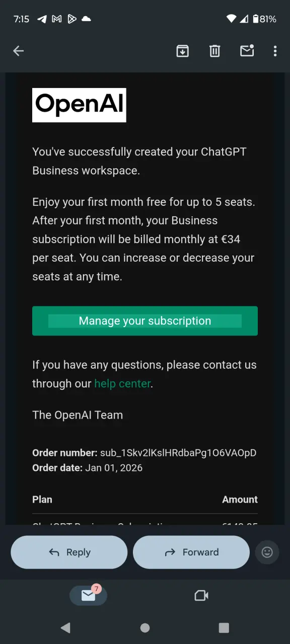The image size is (290, 644).
Task: Tap the Android recent apps square
Action: 224,627
